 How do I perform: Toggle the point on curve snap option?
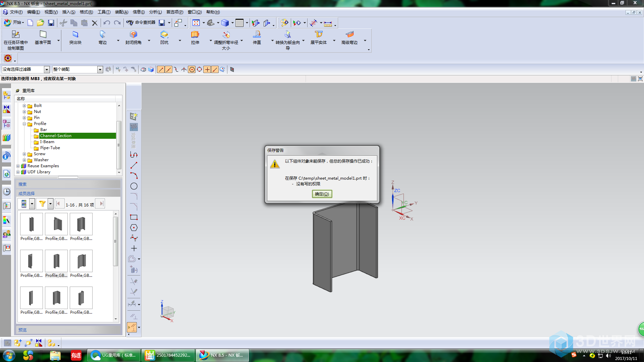(215, 69)
